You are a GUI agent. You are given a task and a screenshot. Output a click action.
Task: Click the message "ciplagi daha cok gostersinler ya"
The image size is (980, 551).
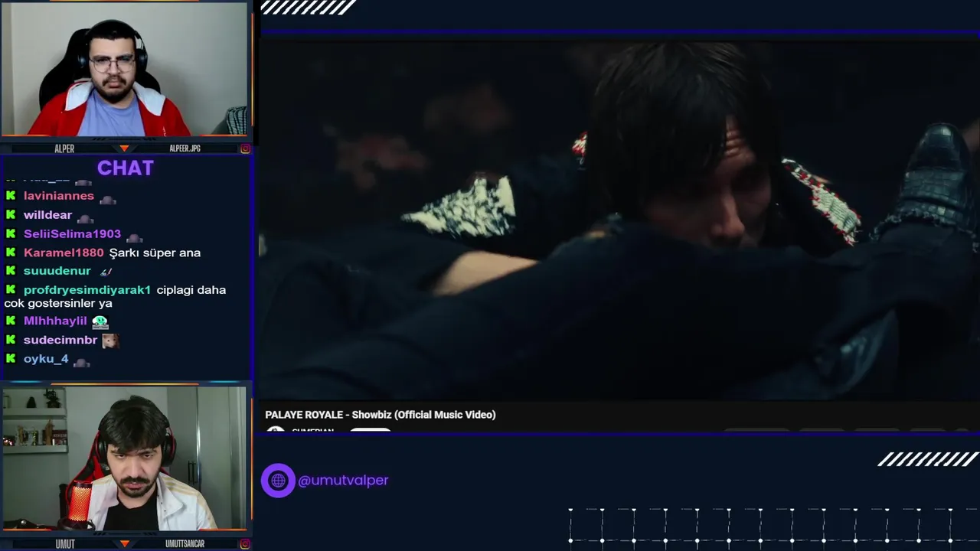point(115,297)
